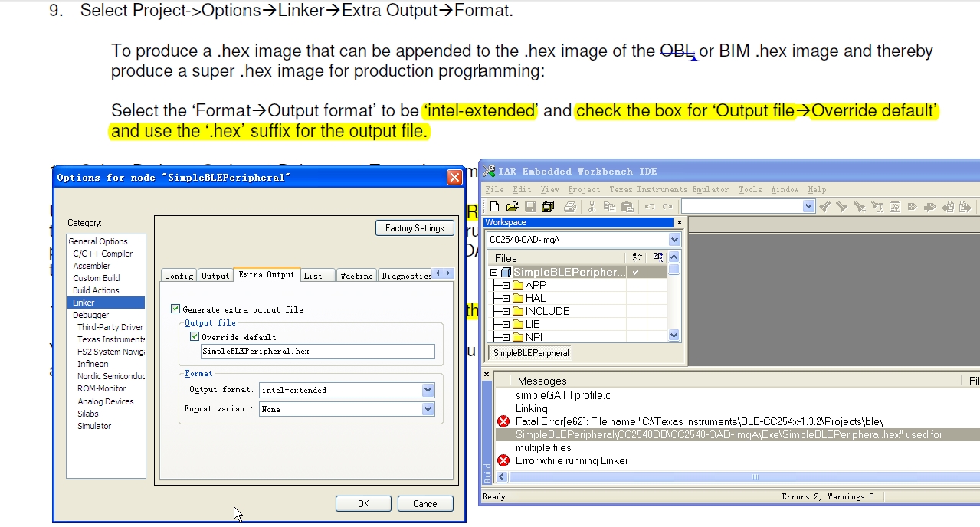Close the Workspace panel with its X
980x527 pixels.
pos(679,222)
